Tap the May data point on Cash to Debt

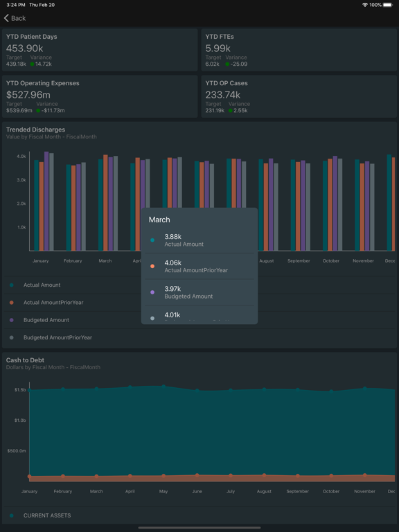163,387
